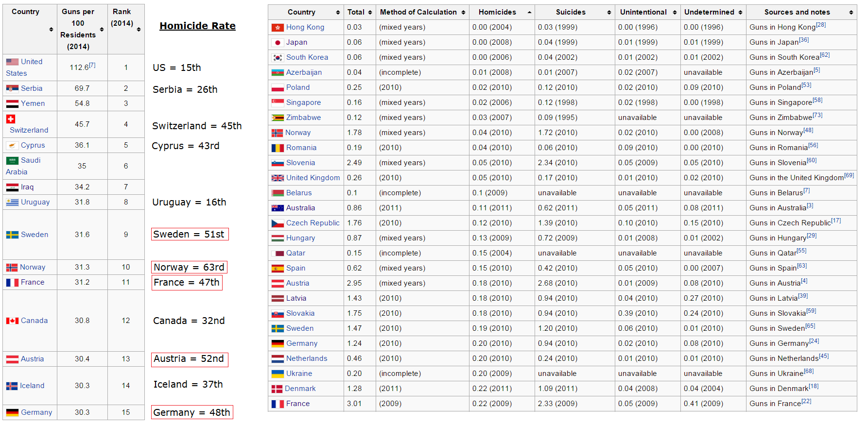Click the Denmark flag icon
Screen dimensions: 868x442
coord(277,389)
